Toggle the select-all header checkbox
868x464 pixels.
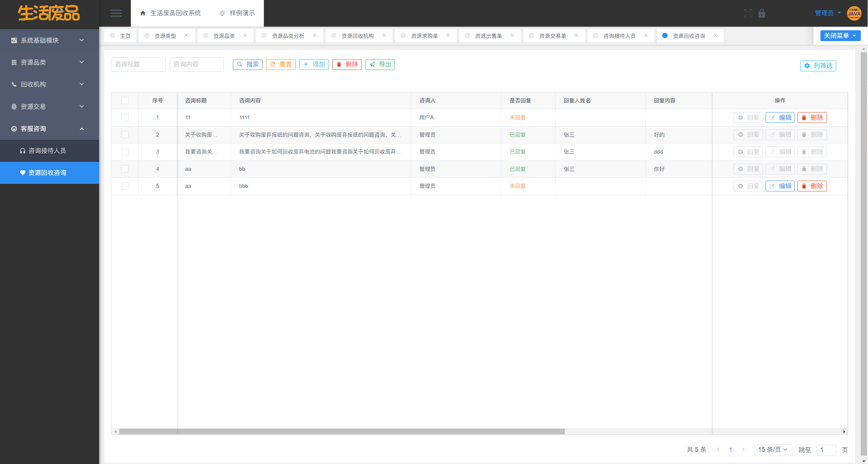[x=125, y=101]
